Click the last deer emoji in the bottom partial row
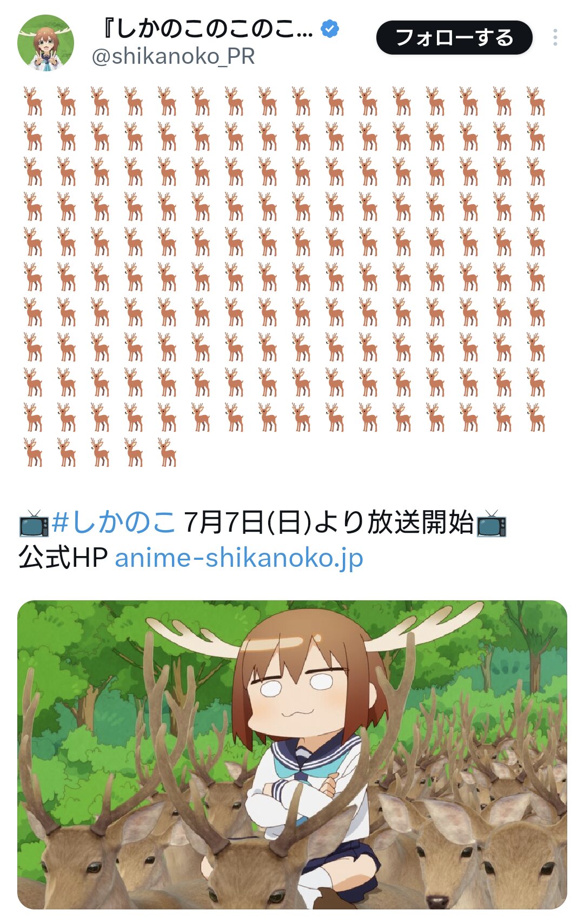The width and height of the screenshot is (584, 924). (x=167, y=452)
